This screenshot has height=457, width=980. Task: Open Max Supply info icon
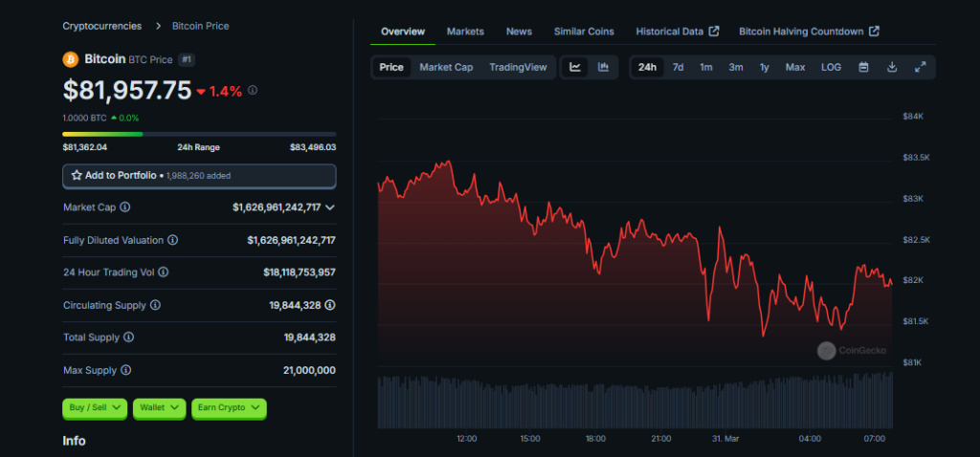click(x=126, y=370)
